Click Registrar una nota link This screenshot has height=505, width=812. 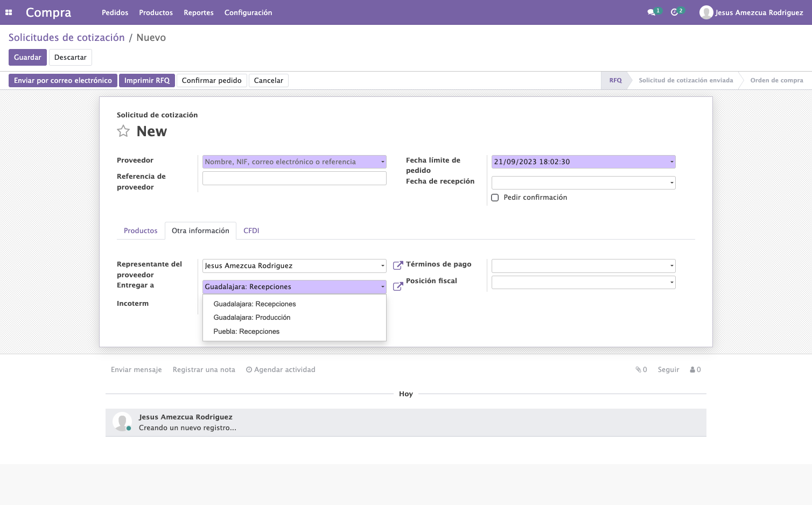click(x=204, y=369)
